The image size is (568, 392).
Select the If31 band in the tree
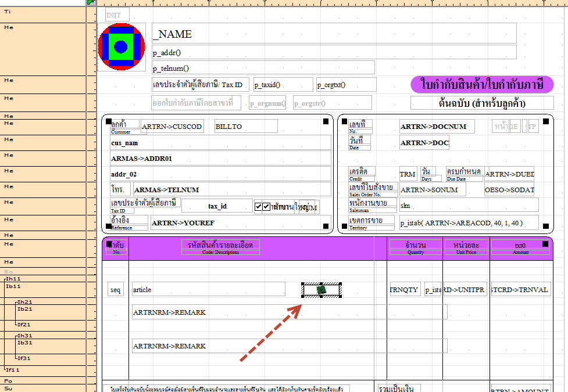pyautogui.click(x=24, y=358)
